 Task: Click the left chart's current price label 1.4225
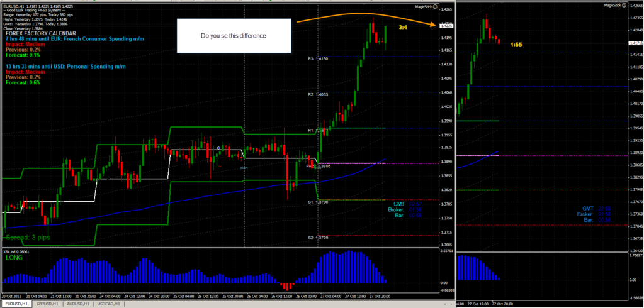(446, 26)
